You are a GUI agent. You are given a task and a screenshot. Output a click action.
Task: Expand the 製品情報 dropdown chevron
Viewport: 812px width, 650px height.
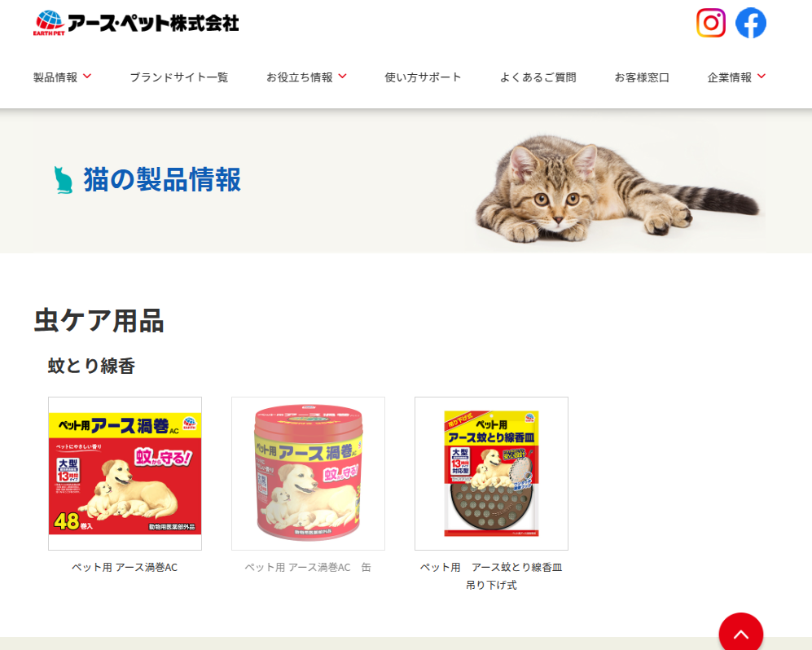pos(87,76)
